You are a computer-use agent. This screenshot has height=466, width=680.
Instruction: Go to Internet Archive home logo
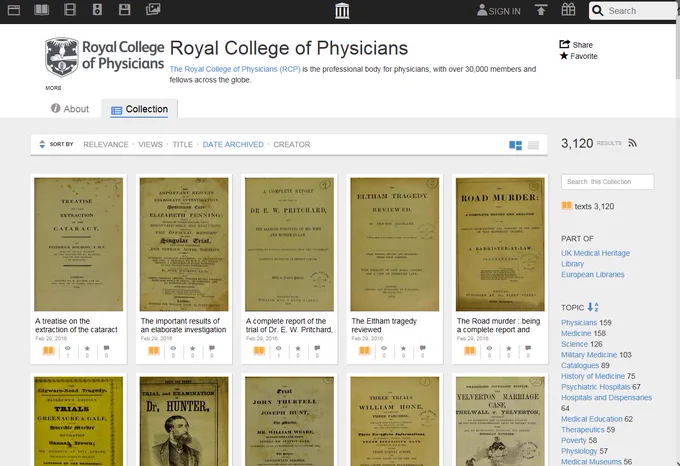pos(342,10)
